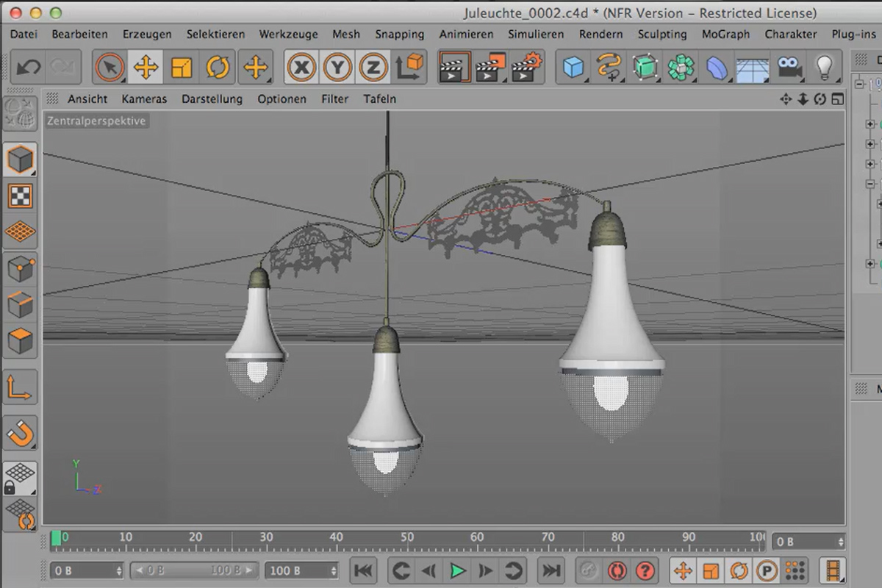This screenshot has height=588, width=882.
Task: Click the Undo arrow icon
Action: [28, 68]
